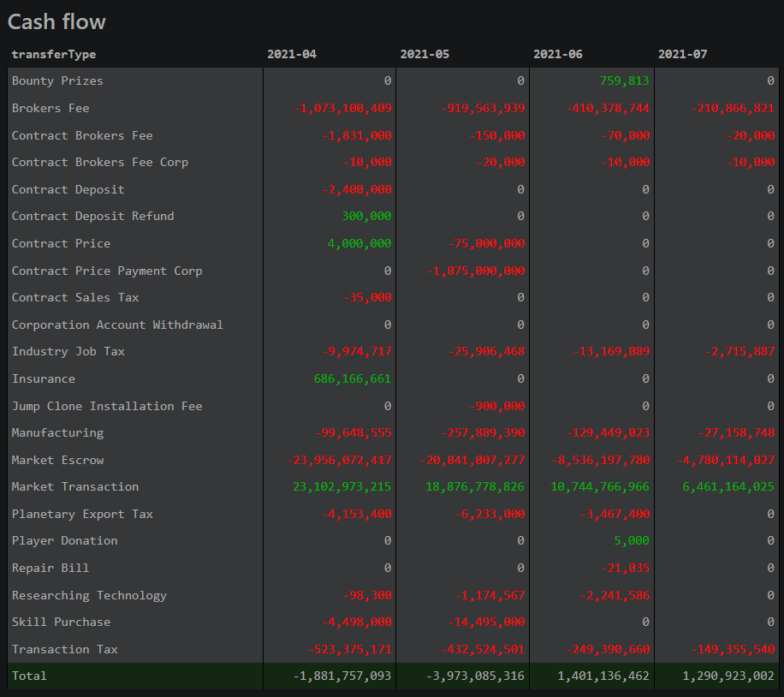Select the 2021-06 column header
The image size is (784, 697).
557,54
